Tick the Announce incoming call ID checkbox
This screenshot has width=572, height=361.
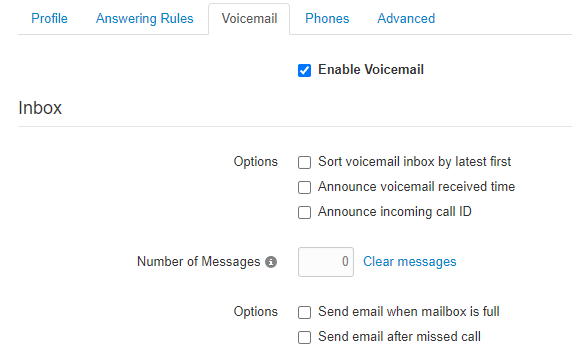pos(304,212)
